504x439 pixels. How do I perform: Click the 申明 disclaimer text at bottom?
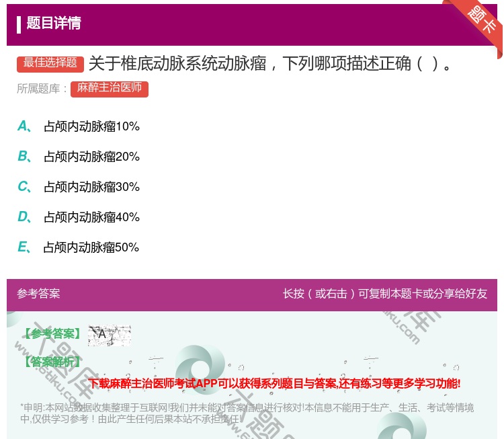pos(247,413)
